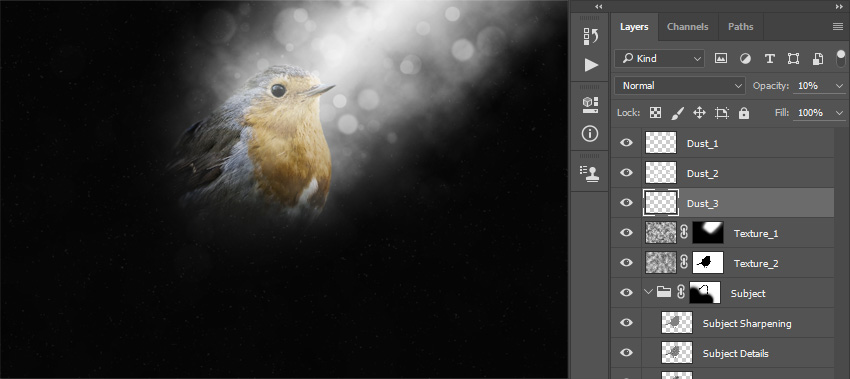
Task: Click the Texture_2 mask link icon
Action: tap(684, 262)
